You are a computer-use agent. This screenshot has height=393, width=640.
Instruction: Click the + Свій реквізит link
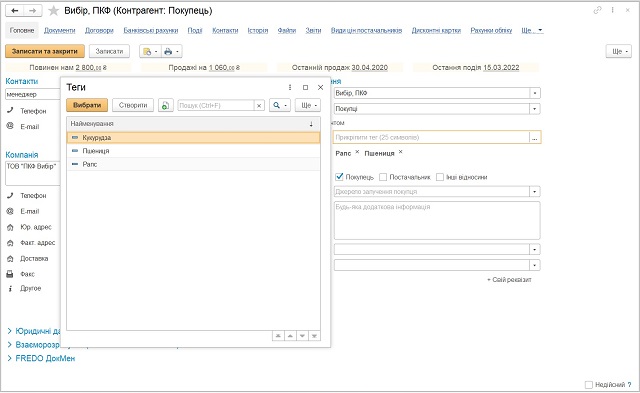point(509,280)
